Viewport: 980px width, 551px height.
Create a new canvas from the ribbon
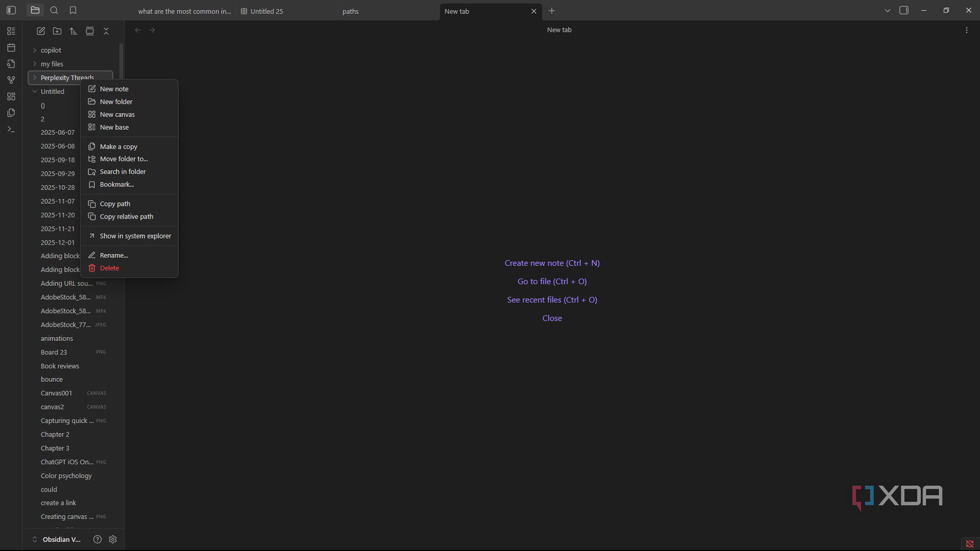point(11,96)
